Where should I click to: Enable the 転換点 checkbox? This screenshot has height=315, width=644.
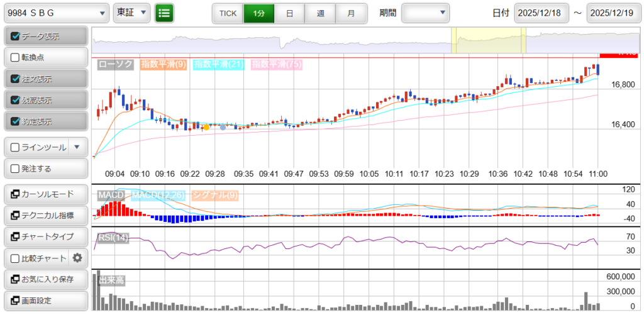click(x=16, y=57)
